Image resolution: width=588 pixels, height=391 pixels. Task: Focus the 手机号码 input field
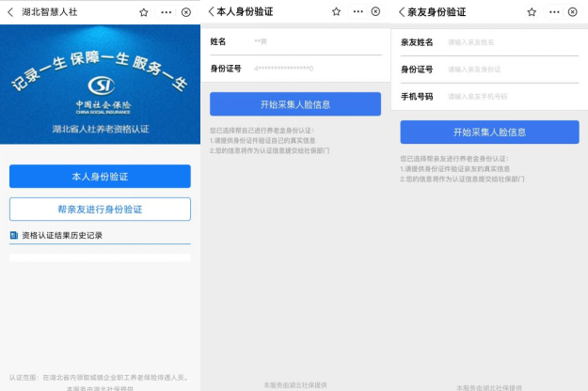(508, 96)
